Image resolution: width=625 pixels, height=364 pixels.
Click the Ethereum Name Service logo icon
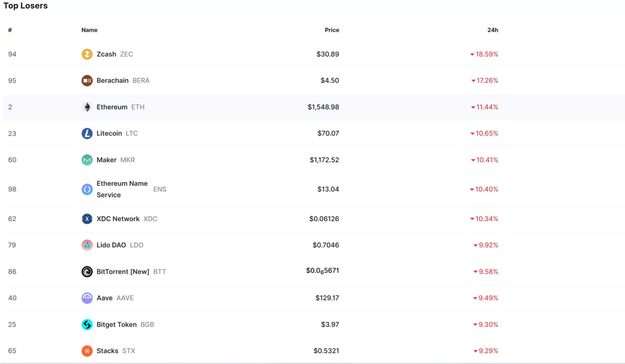[87, 189]
